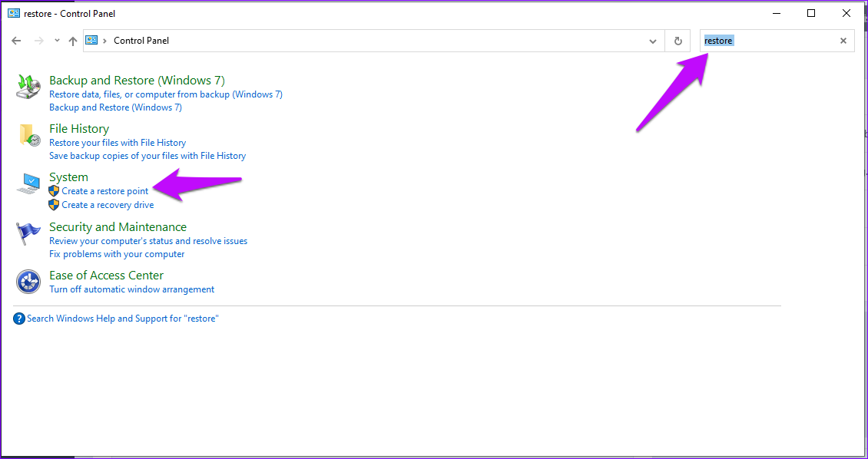Open the Security and Maintenance heading
This screenshot has width=868, height=459.
[x=118, y=227]
